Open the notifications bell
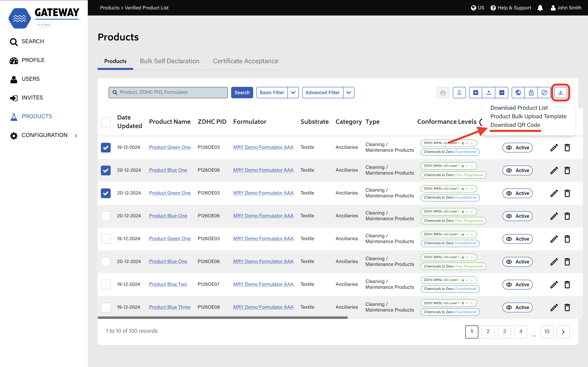Image resolution: width=588 pixels, height=367 pixels. pos(540,8)
